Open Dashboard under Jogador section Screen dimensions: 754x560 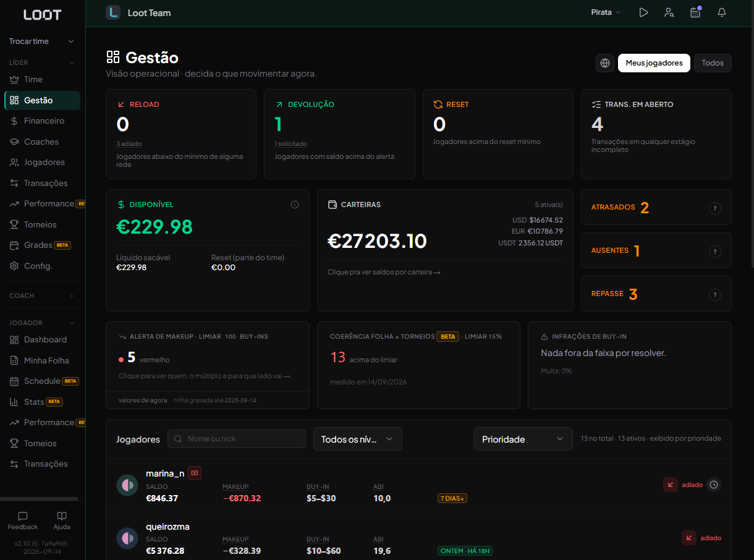[42, 339]
